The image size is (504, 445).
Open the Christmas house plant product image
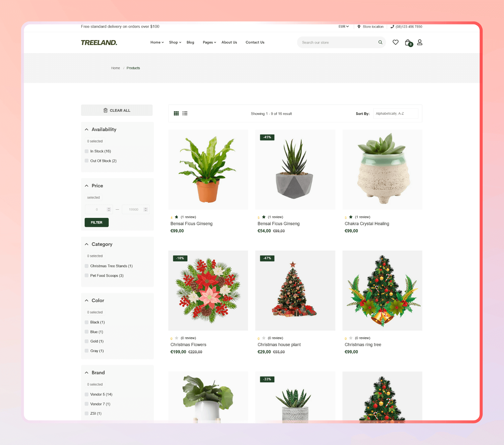pos(295,290)
